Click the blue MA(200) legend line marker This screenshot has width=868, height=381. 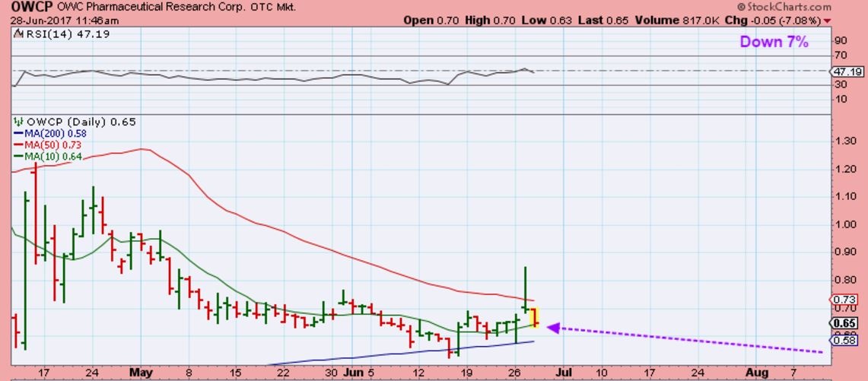point(18,133)
